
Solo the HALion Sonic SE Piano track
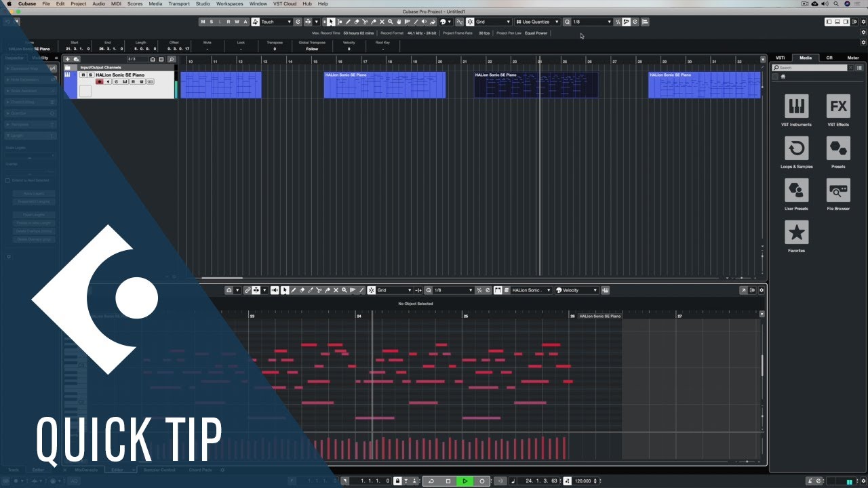pos(90,75)
